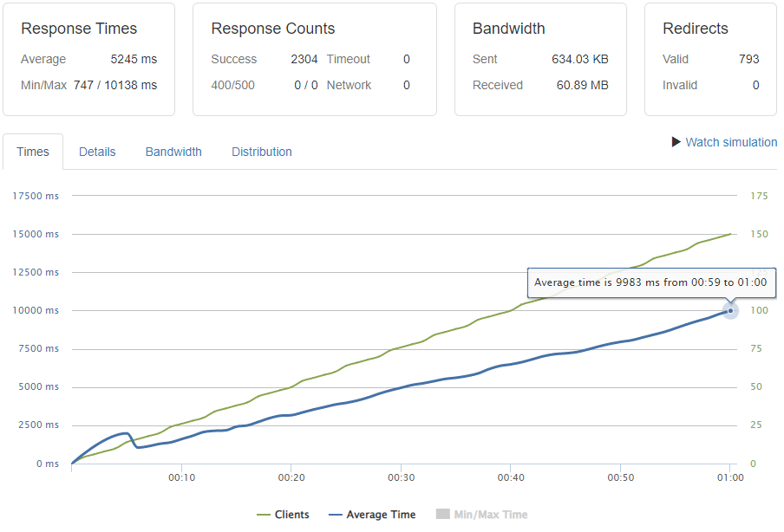
Task: Return to the Times tab
Action: point(33,152)
